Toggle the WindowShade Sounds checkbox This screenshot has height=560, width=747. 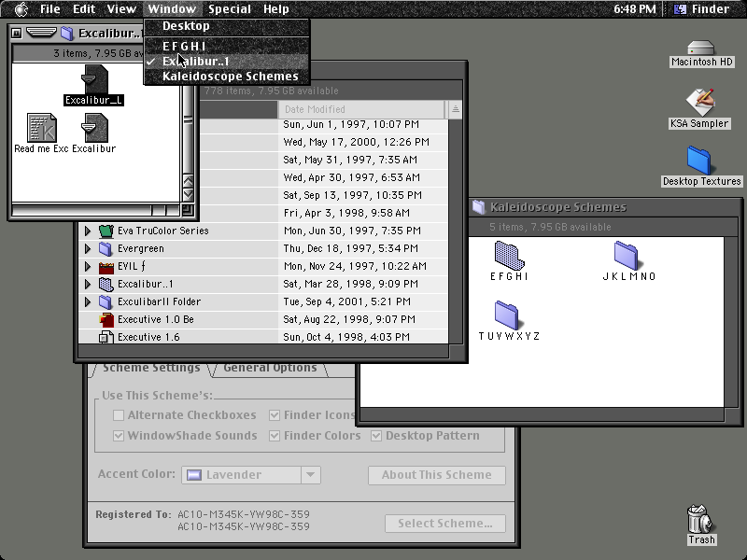[x=119, y=436]
